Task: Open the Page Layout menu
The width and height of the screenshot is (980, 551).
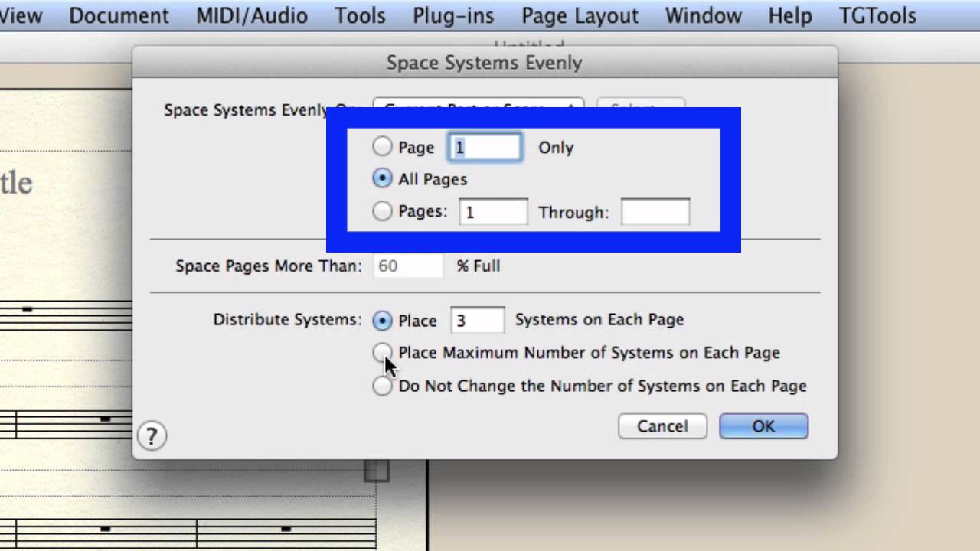Action: [580, 15]
